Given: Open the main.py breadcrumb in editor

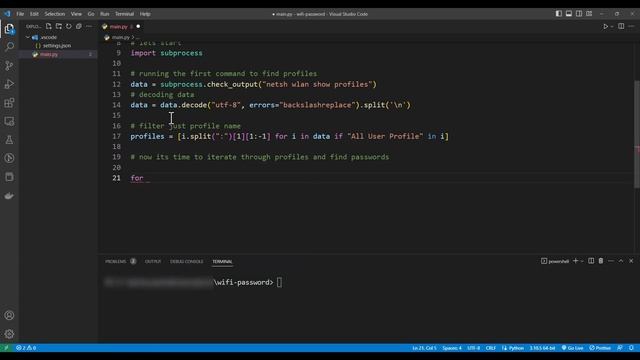Looking at the screenshot, I should (x=120, y=37).
